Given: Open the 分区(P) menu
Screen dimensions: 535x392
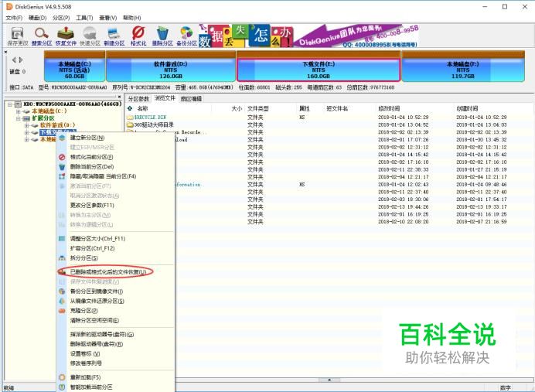Looking at the screenshot, I should pyautogui.click(x=61, y=18).
